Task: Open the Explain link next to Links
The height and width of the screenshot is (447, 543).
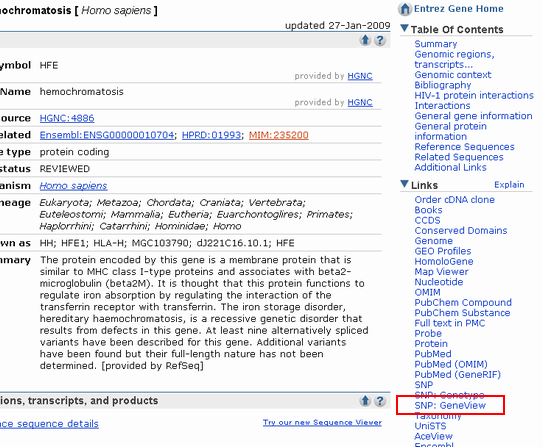Action: 509,185
